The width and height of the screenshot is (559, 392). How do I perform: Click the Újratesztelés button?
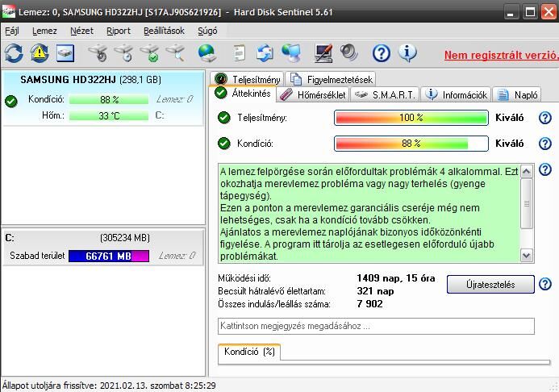490,285
